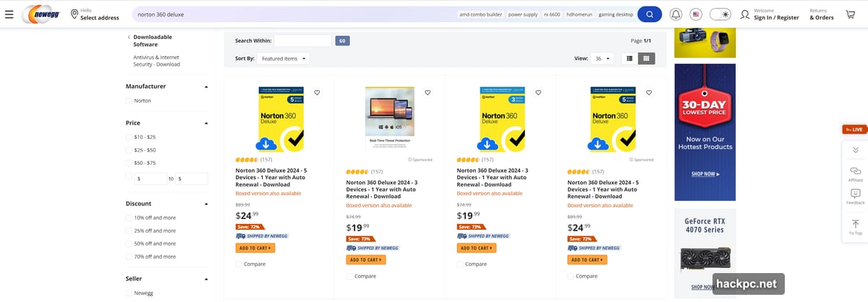Image resolution: width=868 pixels, height=302 pixels.
Task: Add unsponsored 3 Devices product to cart
Action: pos(477,248)
